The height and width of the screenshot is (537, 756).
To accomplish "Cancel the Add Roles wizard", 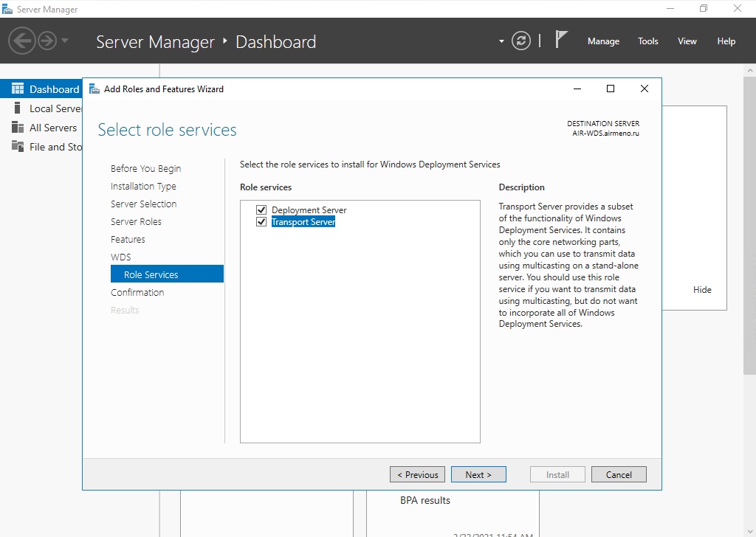I will 619,474.
